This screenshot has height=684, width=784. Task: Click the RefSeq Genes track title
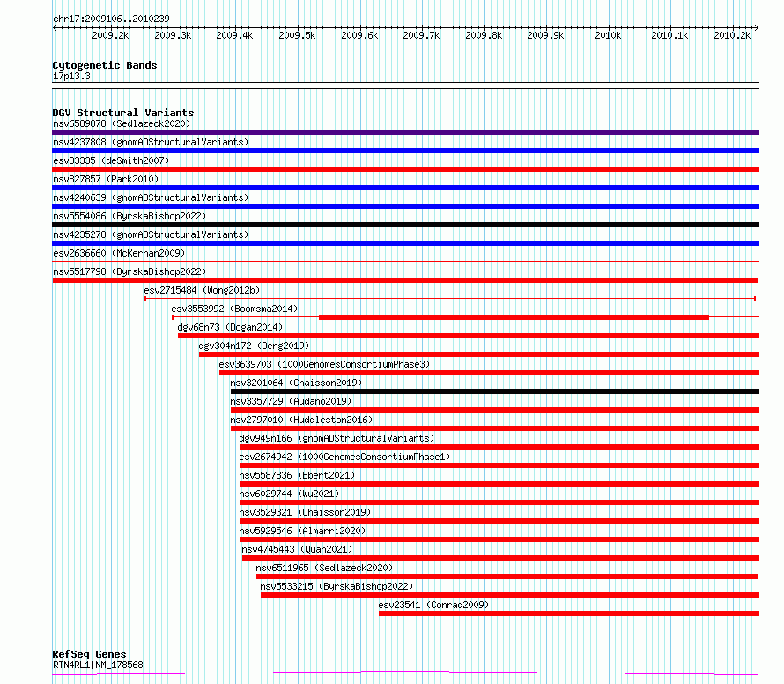pyautogui.click(x=89, y=654)
